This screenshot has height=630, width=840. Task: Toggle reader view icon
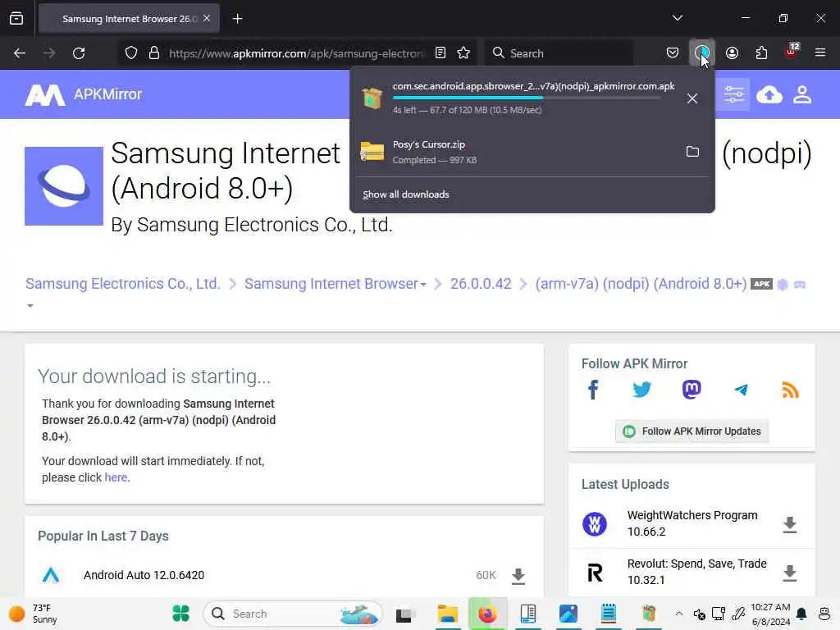(441, 53)
